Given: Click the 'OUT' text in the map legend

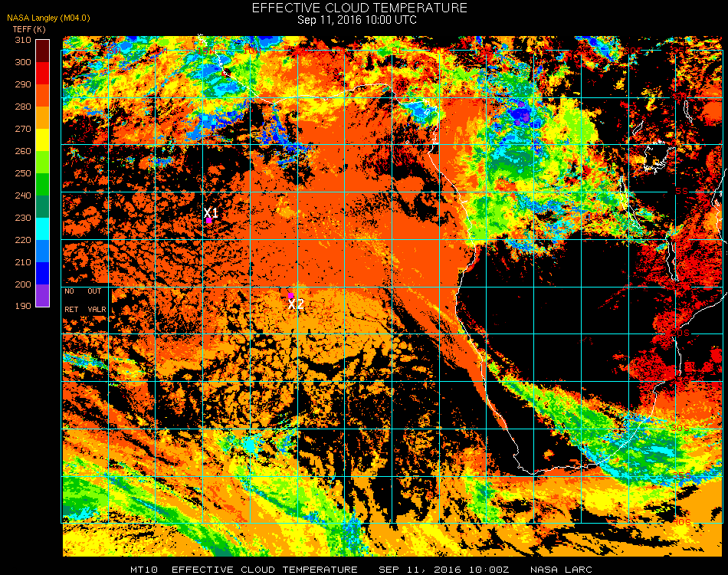Looking at the screenshot, I should pyautogui.click(x=94, y=291).
